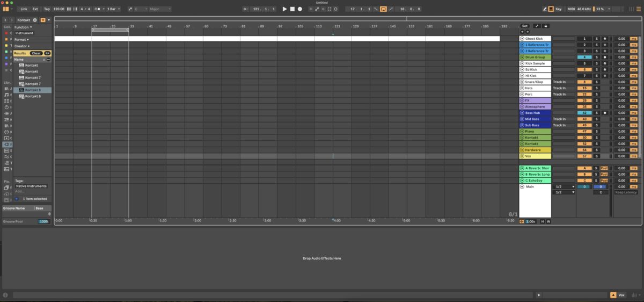Expand the Function filter
This screenshot has height=302, width=644.
pos(23,27)
